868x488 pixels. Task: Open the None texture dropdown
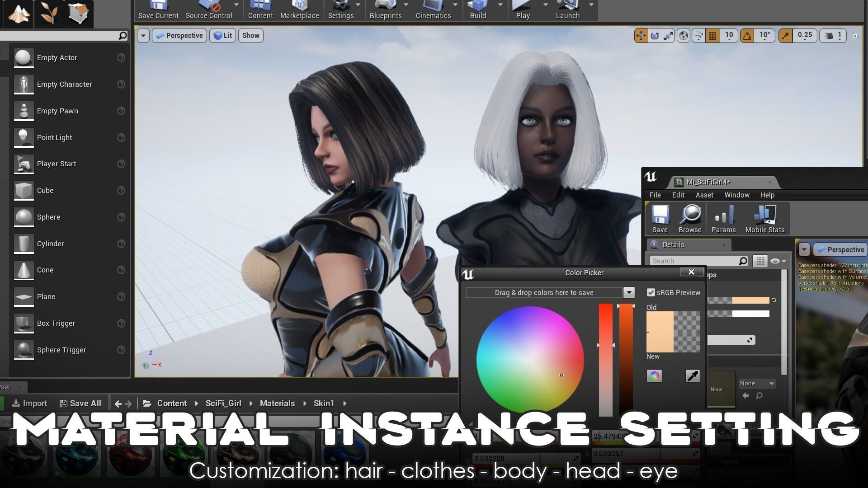pyautogui.click(x=757, y=384)
